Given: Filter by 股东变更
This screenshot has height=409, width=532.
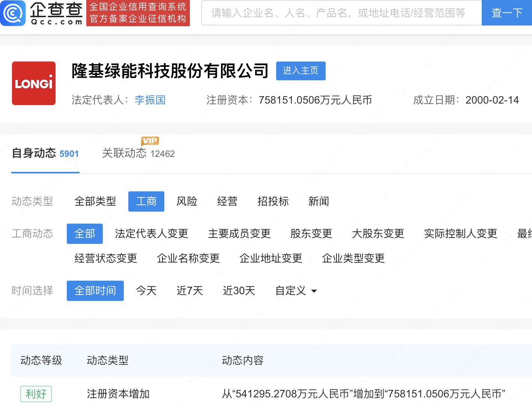Looking at the screenshot, I should point(311,234).
